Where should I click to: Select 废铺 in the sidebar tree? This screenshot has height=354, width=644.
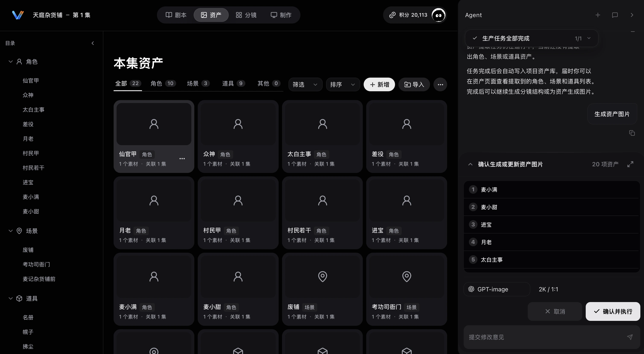click(x=28, y=250)
